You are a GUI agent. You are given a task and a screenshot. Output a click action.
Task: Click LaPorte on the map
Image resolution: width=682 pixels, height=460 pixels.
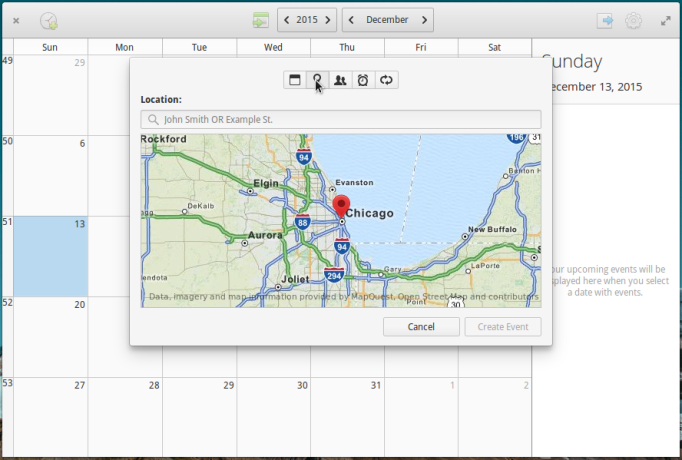click(x=485, y=265)
